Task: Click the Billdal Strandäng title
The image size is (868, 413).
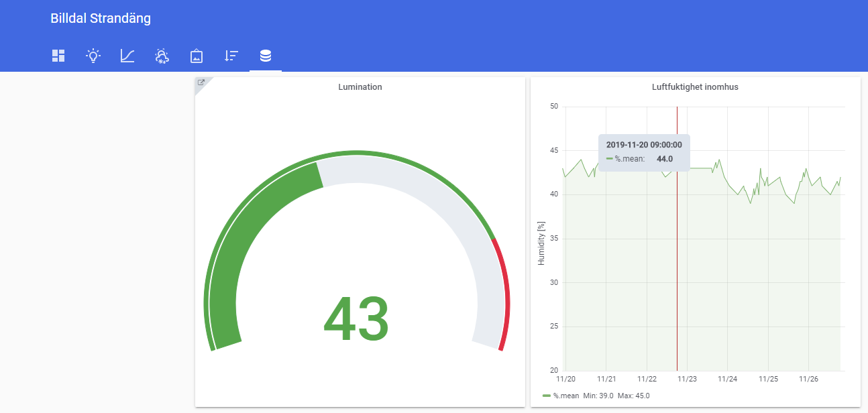Action: click(x=101, y=19)
